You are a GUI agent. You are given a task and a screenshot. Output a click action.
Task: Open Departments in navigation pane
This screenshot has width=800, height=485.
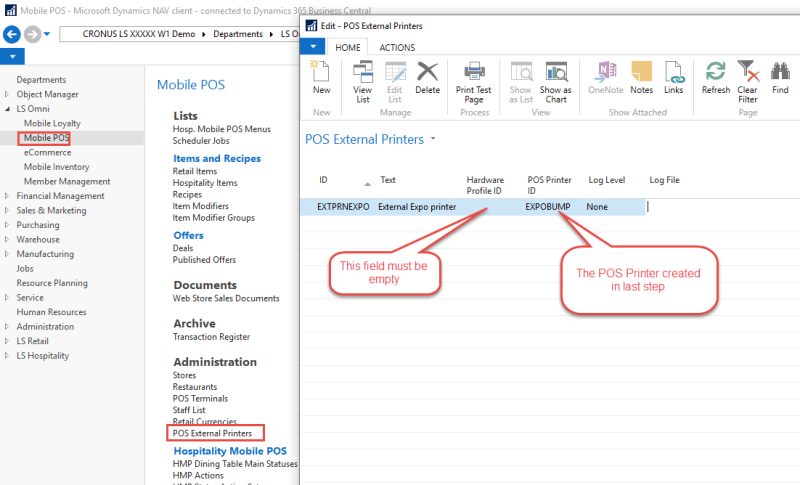pyautogui.click(x=41, y=80)
